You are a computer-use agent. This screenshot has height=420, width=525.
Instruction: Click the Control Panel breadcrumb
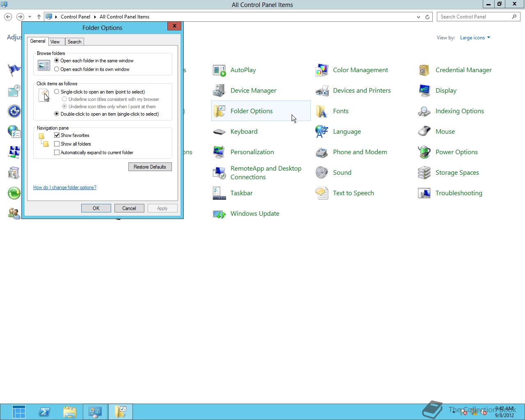75,17
